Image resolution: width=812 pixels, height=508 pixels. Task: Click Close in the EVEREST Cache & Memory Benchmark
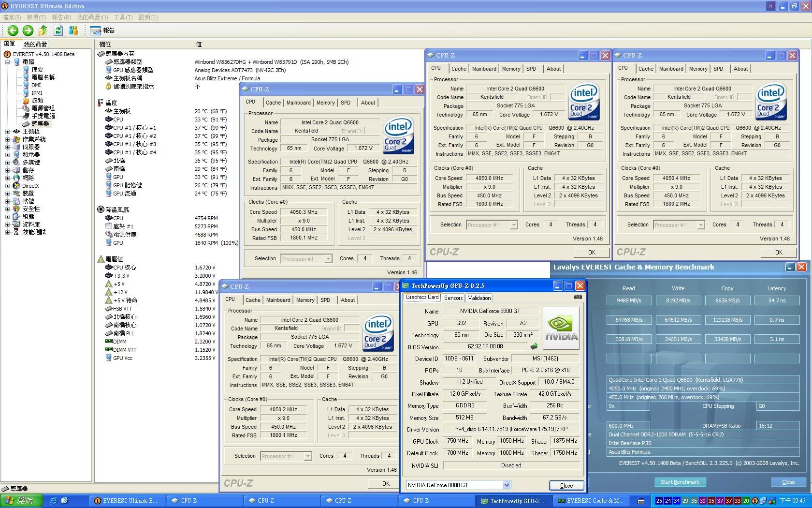click(x=788, y=482)
